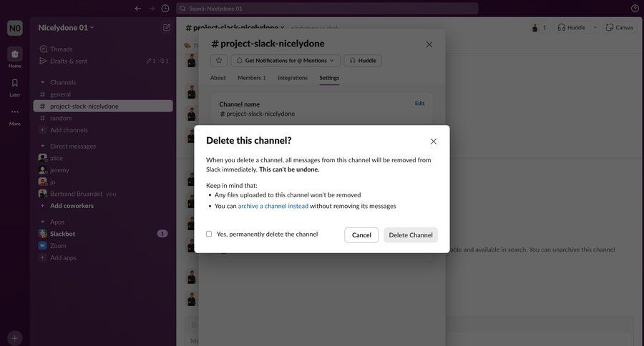The image size is (644, 346).
Task: Click Add coworkers
Action: pyautogui.click(x=72, y=206)
